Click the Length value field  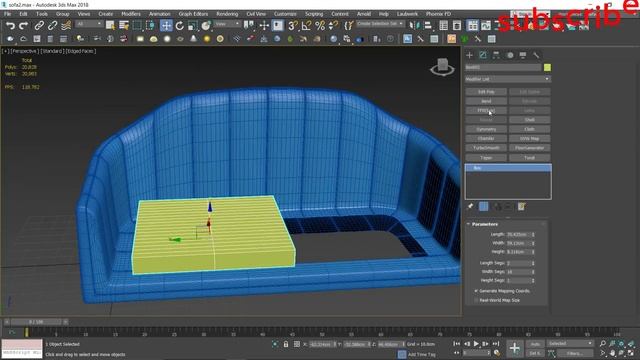click(x=518, y=235)
